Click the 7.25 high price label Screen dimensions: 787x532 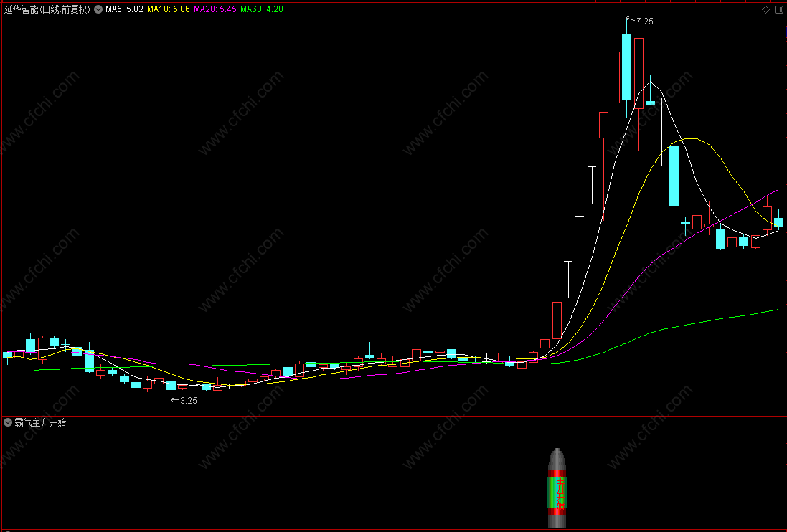(644, 22)
